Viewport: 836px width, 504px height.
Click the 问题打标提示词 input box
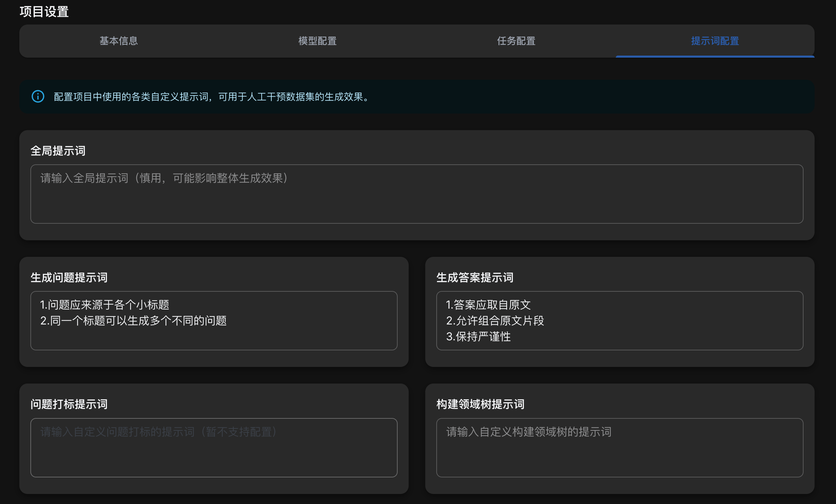(214, 448)
